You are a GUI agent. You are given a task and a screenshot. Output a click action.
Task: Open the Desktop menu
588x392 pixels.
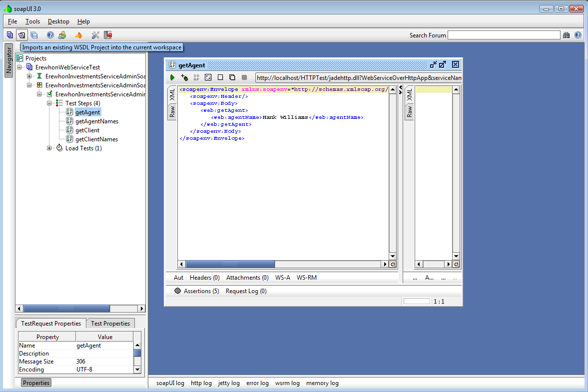(x=58, y=21)
